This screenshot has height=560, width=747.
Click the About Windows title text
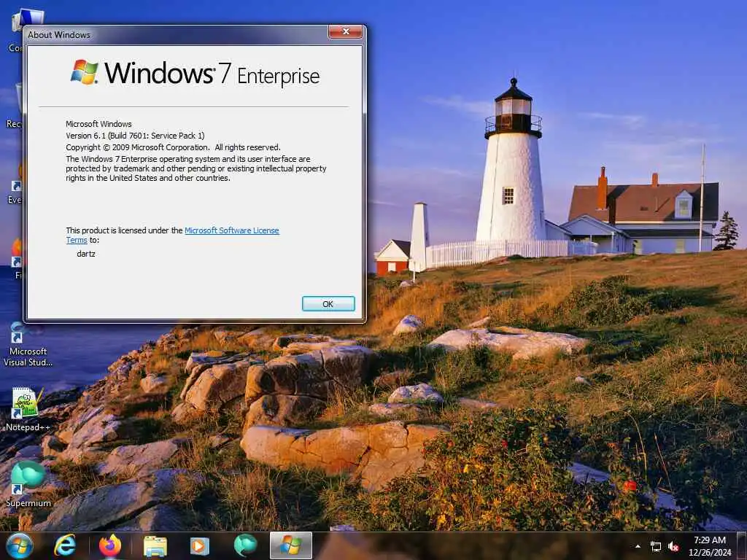click(x=59, y=35)
